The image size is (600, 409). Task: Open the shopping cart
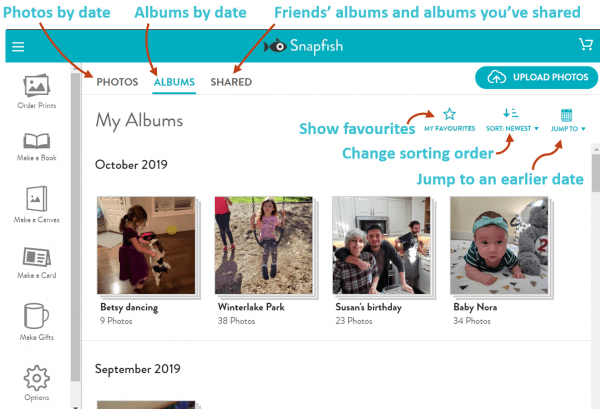point(584,45)
